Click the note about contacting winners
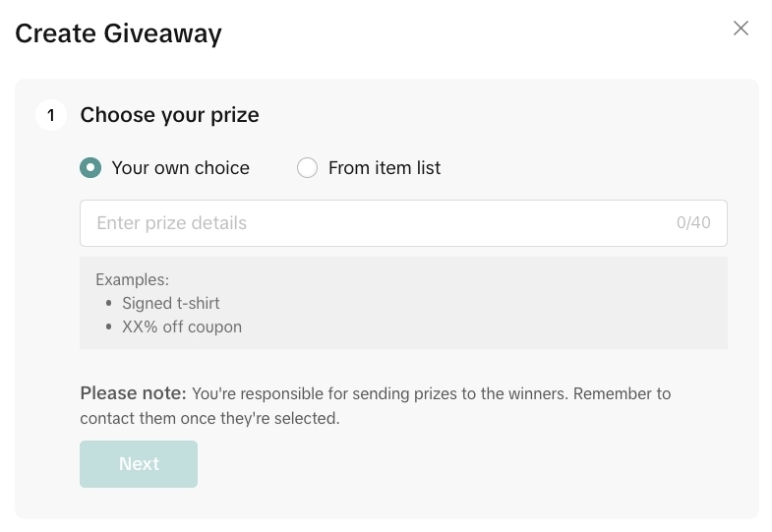Viewport: 772px width, 532px height. point(209,418)
